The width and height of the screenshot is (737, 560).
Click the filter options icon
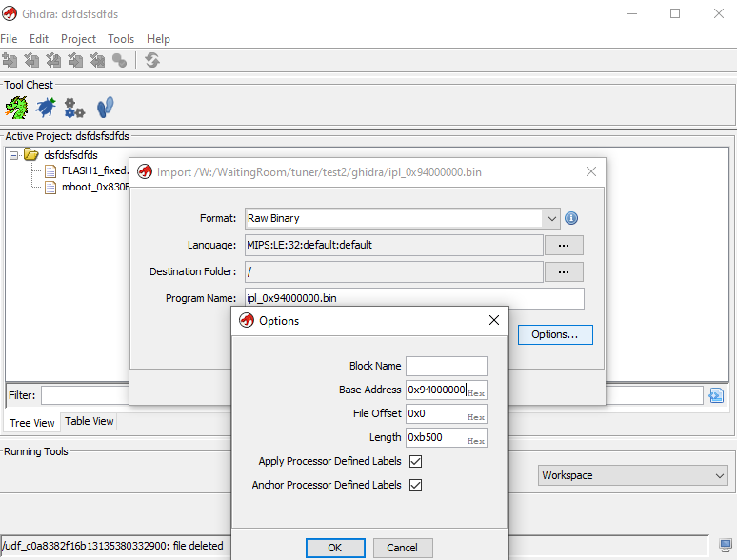click(716, 395)
